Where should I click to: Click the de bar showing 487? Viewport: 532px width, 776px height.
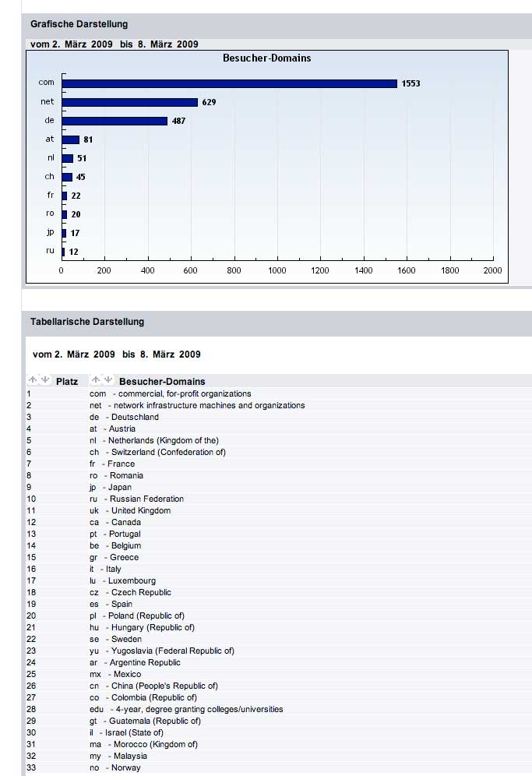[x=115, y=121]
